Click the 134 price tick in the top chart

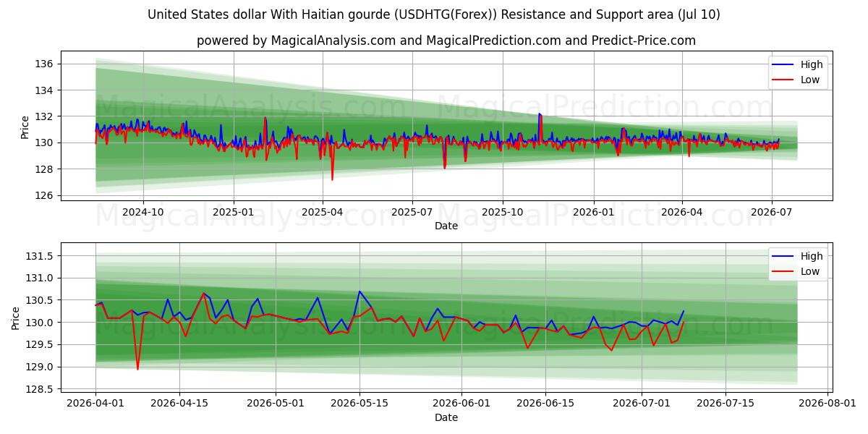[x=45, y=90]
